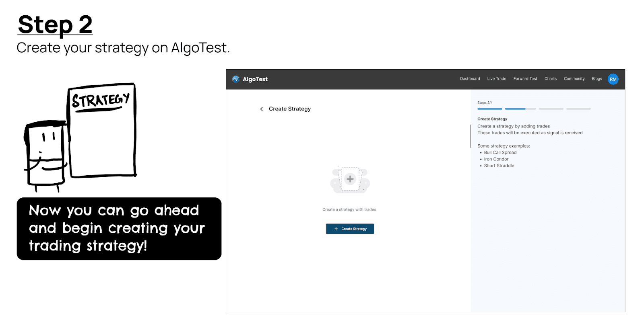The height and width of the screenshot is (332, 644).
Task: Click the second, half-filled progress segment
Action: coord(520,109)
